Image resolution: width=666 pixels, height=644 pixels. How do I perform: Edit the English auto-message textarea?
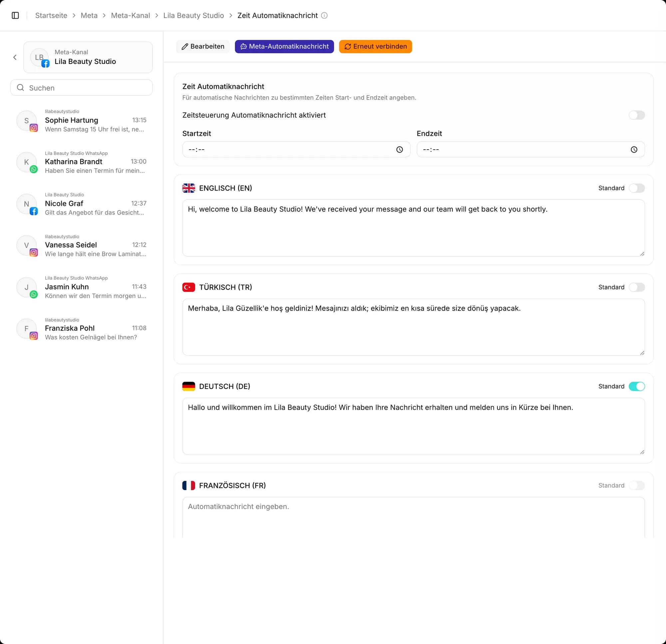[x=414, y=228]
